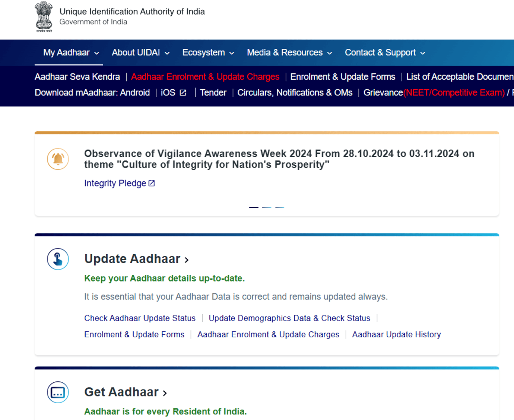
Task: Go to Aadhaar Seva Kendra link
Action: coord(77,77)
